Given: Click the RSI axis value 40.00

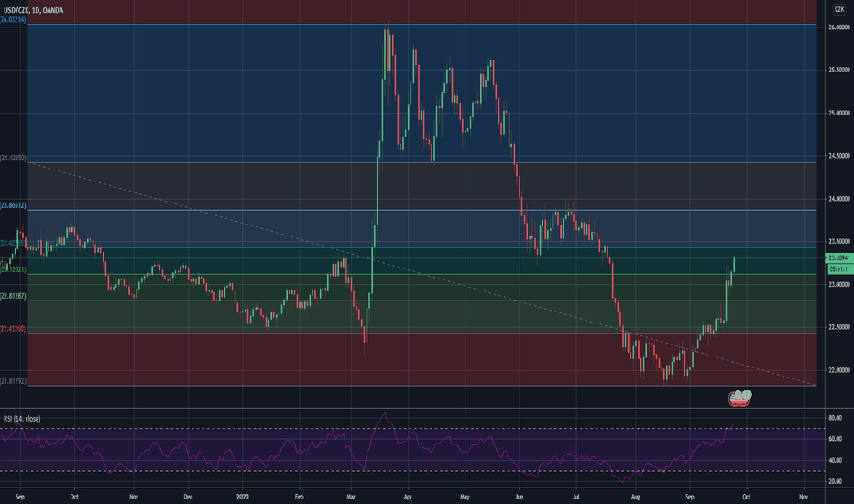Looking at the screenshot, I should (x=836, y=460).
